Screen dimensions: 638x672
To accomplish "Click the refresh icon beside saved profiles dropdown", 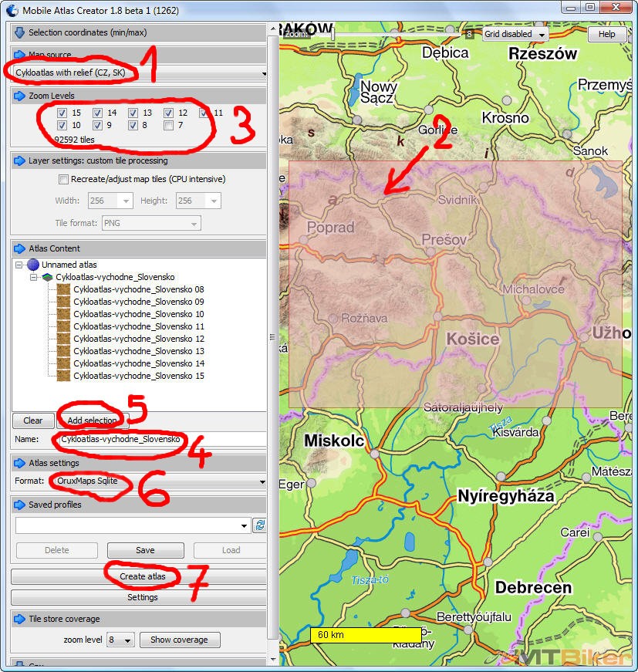I will tap(259, 525).
